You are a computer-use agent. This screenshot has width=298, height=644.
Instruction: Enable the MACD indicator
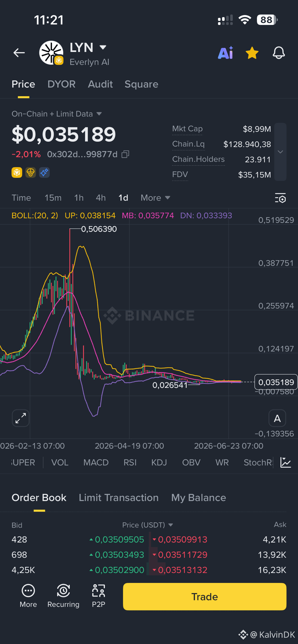tap(96, 463)
